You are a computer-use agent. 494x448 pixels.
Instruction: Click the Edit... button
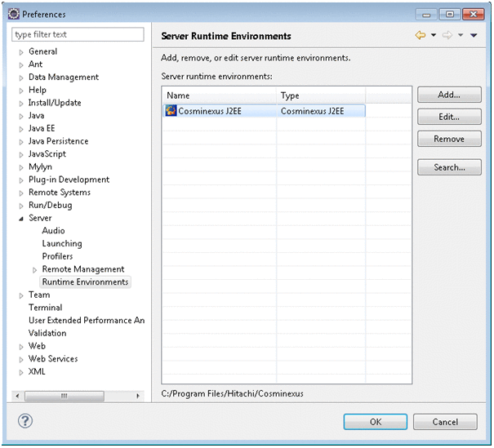click(449, 118)
